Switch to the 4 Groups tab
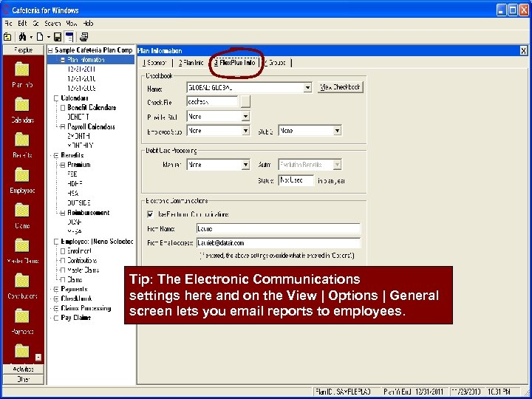 click(275, 63)
